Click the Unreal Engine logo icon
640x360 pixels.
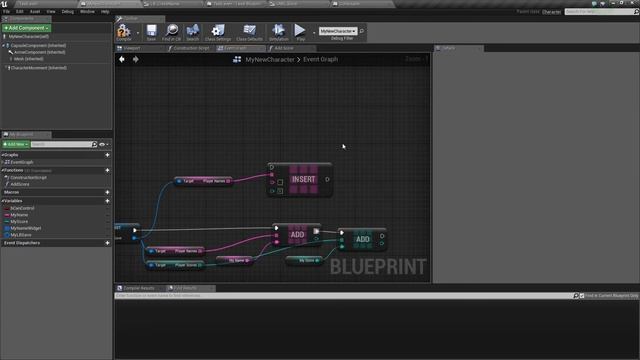coord(4,4)
